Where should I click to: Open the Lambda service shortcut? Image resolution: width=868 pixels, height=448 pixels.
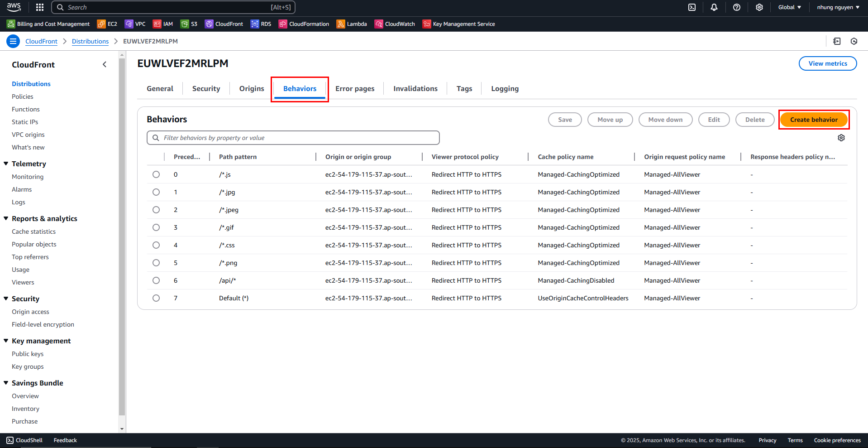point(352,24)
